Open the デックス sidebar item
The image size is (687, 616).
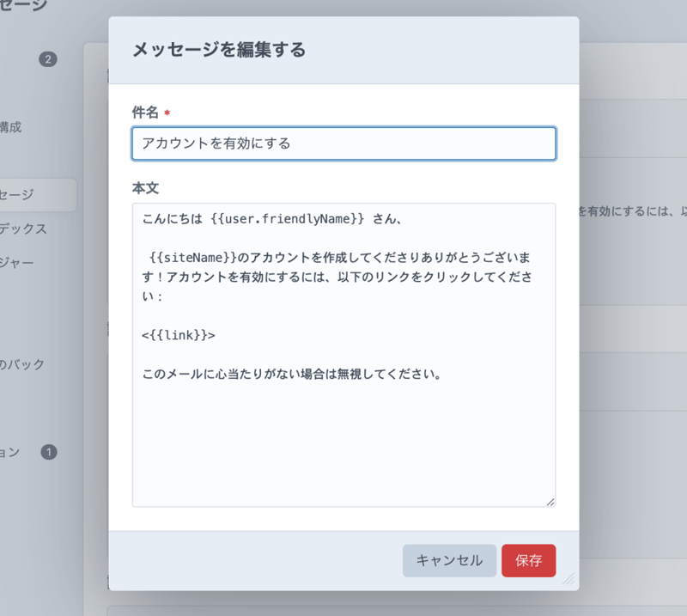pos(23,229)
